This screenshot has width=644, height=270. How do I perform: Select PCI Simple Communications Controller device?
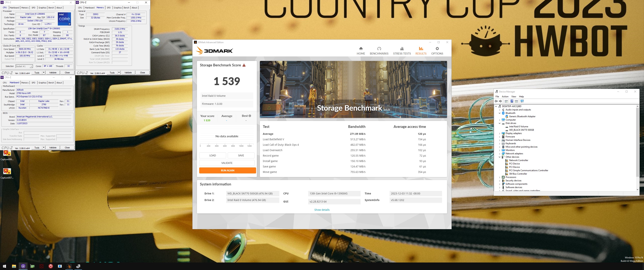528,171
